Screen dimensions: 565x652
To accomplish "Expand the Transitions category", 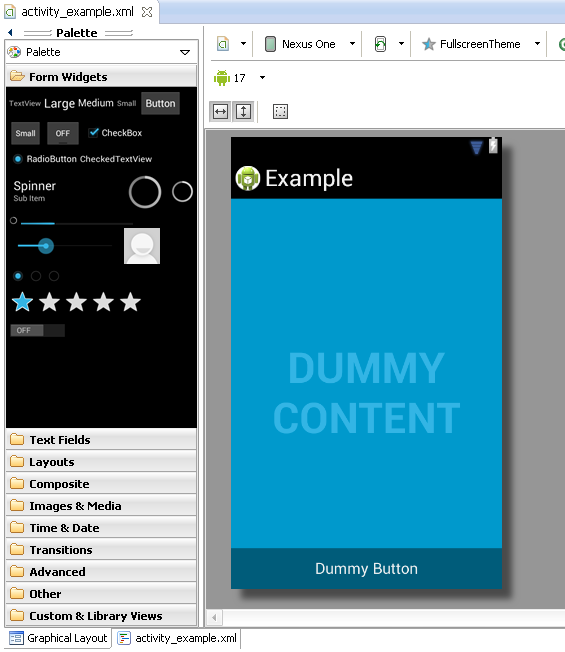I will point(101,550).
